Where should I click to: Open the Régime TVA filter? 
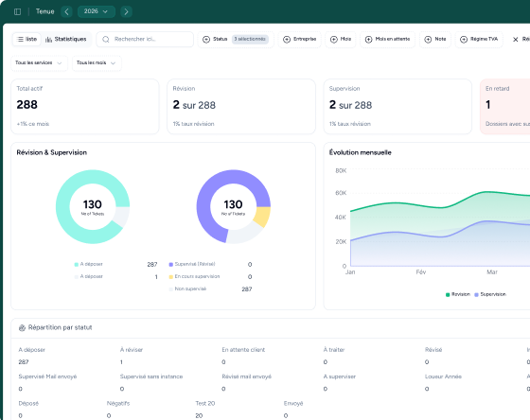point(479,39)
